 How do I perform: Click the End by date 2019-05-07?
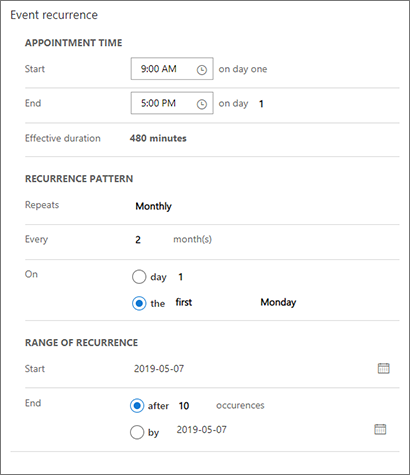pos(202,429)
